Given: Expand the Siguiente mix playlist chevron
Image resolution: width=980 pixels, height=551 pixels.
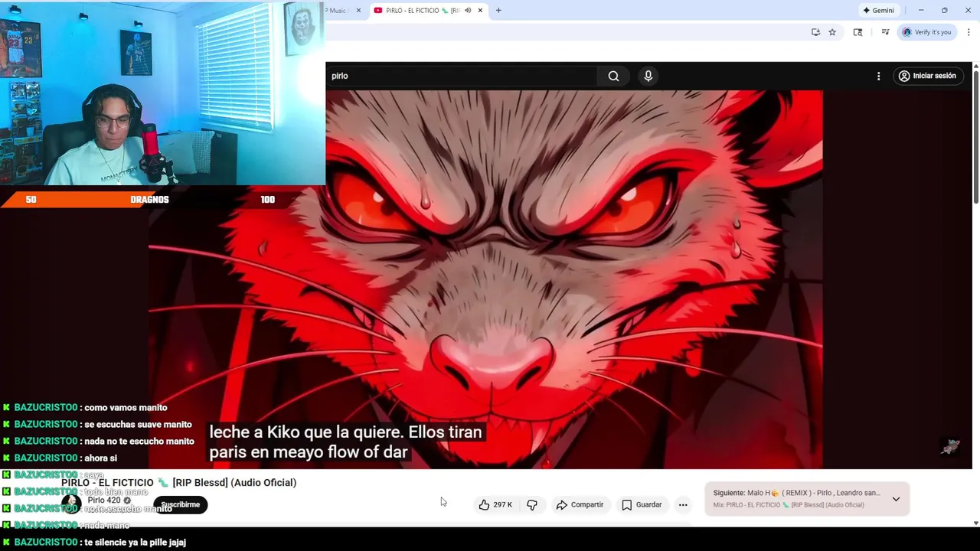Looking at the screenshot, I should [x=896, y=499].
